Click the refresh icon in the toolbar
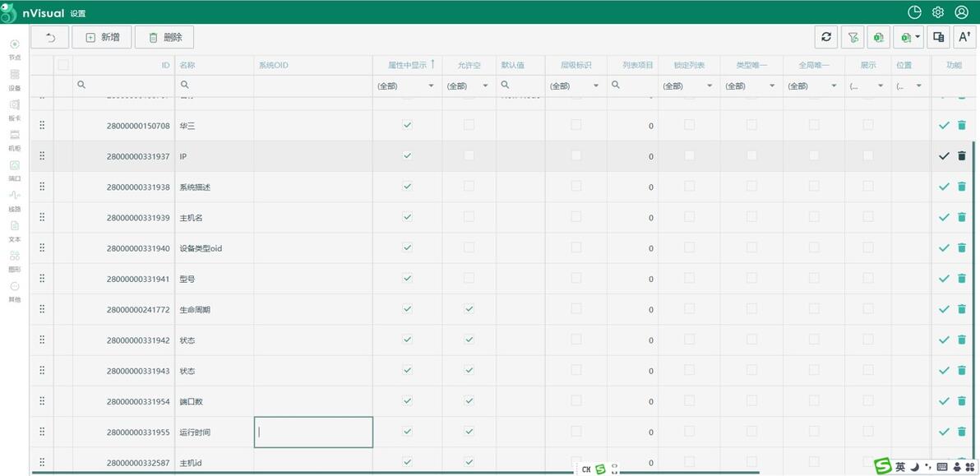This screenshot has height=476, width=980. [826, 37]
